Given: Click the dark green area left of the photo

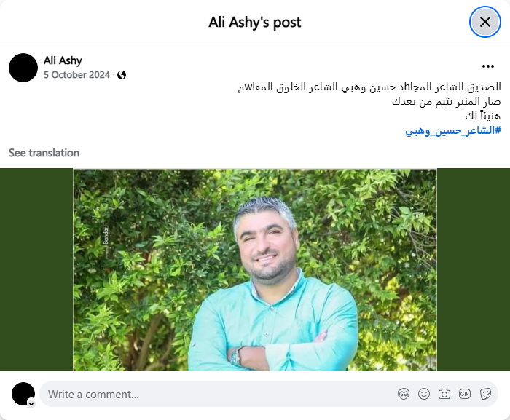Looking at the screenshot, I should coord(36,270).
